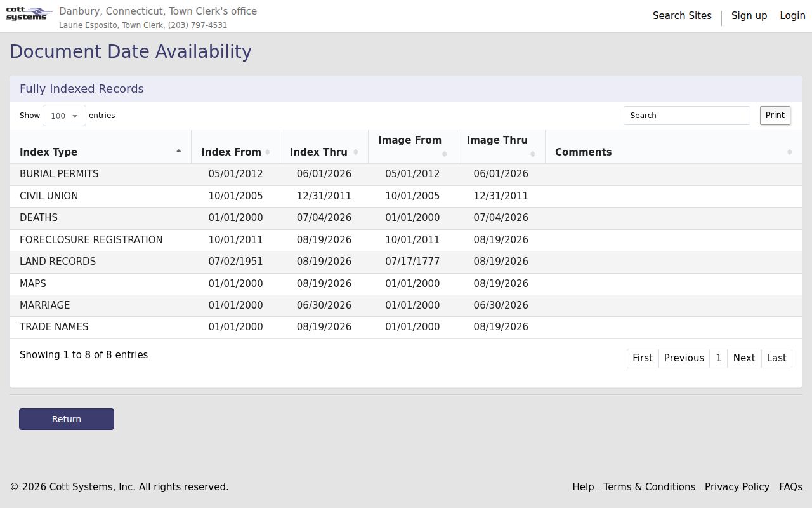Click the 07/02/1951 Index From date

[x=235, y=262]
